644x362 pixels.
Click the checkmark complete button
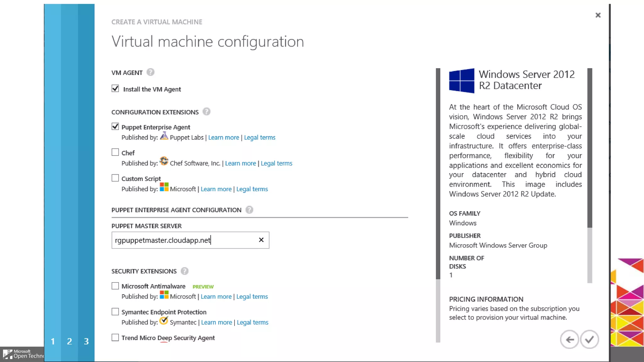point(589,339)
